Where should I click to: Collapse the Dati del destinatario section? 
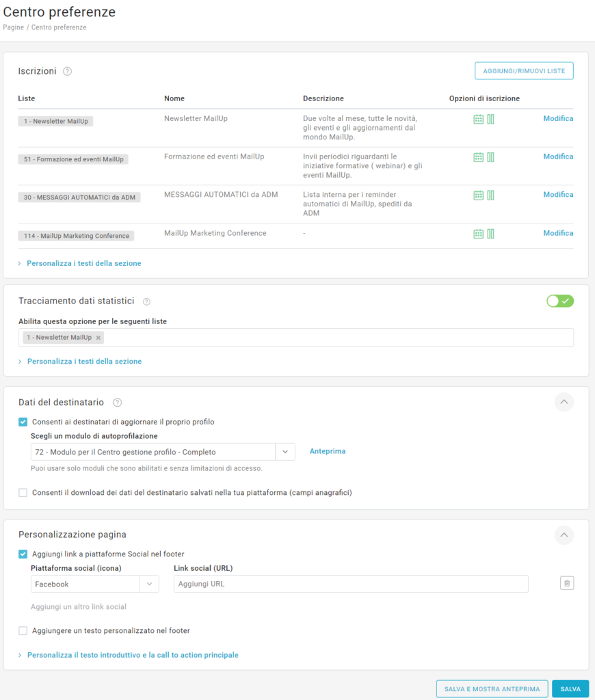click(x=564, y=402)
